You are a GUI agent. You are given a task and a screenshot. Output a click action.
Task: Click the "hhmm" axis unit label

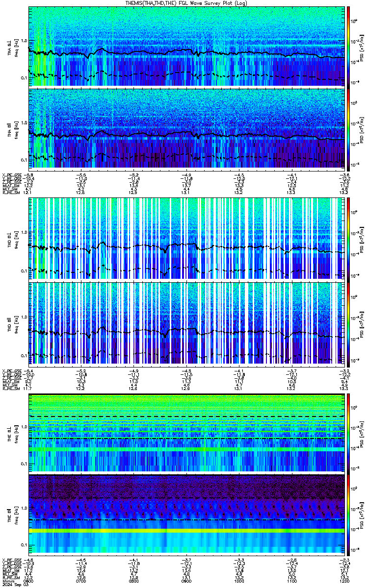(7, 580)
